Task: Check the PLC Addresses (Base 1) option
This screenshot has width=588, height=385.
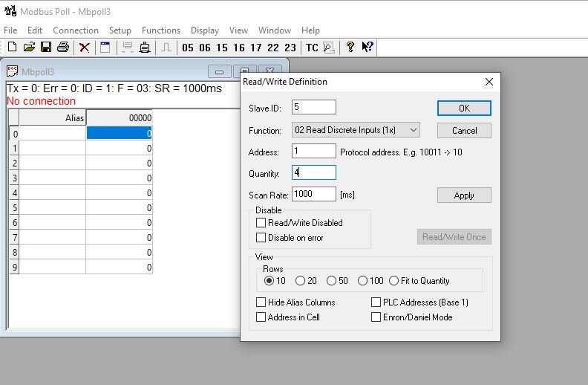Action: pos(376,302)
